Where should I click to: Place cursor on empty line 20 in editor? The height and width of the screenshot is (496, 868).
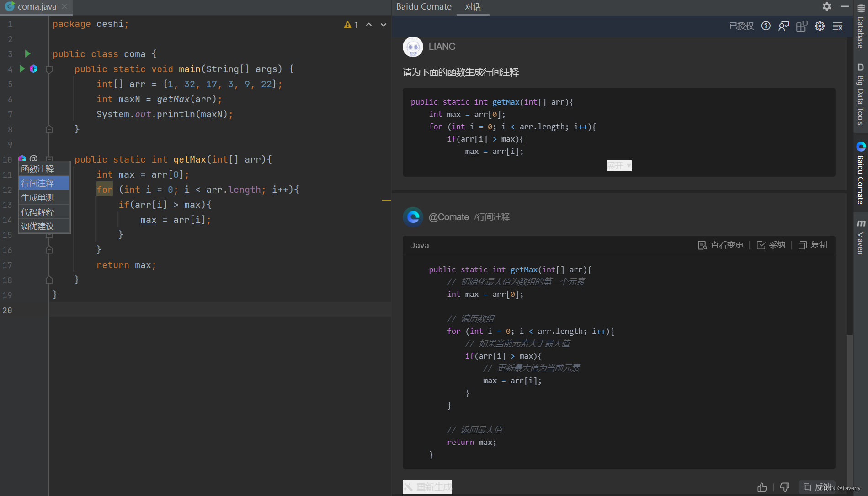(219, 310)
